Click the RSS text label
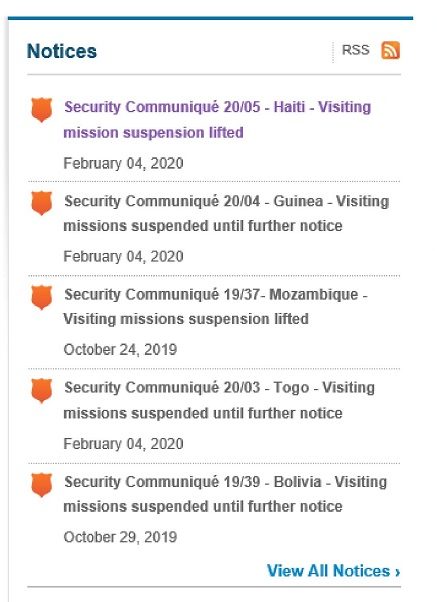The height and width of the screenshot is (602, 437). (x=356, y=50)
